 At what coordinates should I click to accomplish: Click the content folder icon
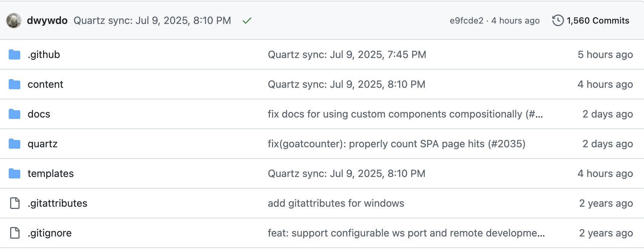coord(14,84)
